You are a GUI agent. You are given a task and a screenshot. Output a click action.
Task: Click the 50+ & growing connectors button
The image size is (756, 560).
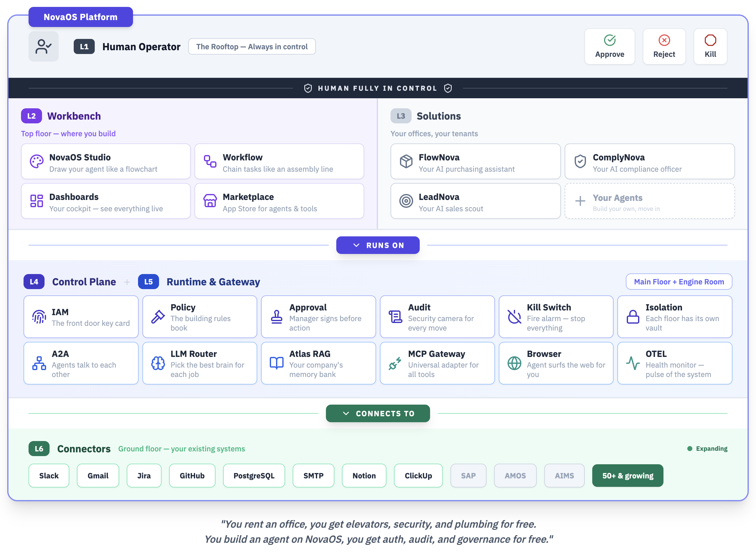click(x=627, y=476)
